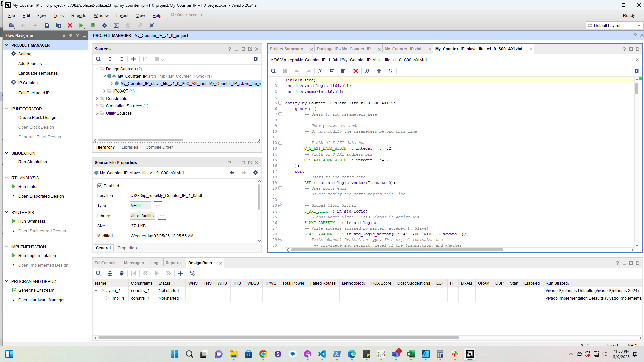Click Generate Bitstream toolbar icon
Image resolution: width=644 pixels, height=362 pixels.
[93, 25]
